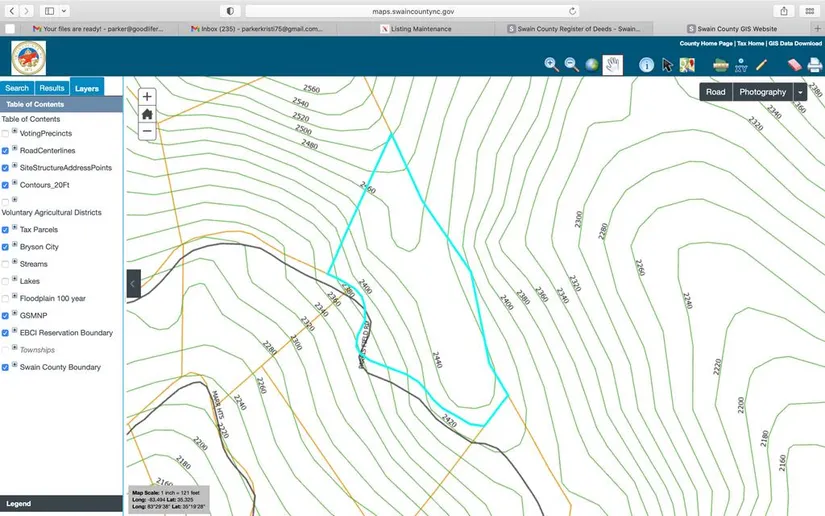Select the zoom out magnifier tool
Image resolution: width=825 pixels, height=516 pixels.
pos(572,65)
